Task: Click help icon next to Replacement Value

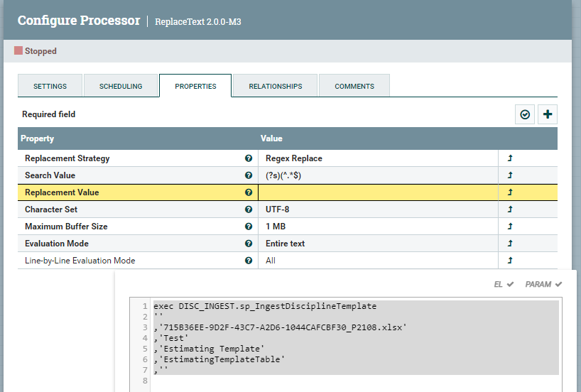Action: (x=249, y=192)
